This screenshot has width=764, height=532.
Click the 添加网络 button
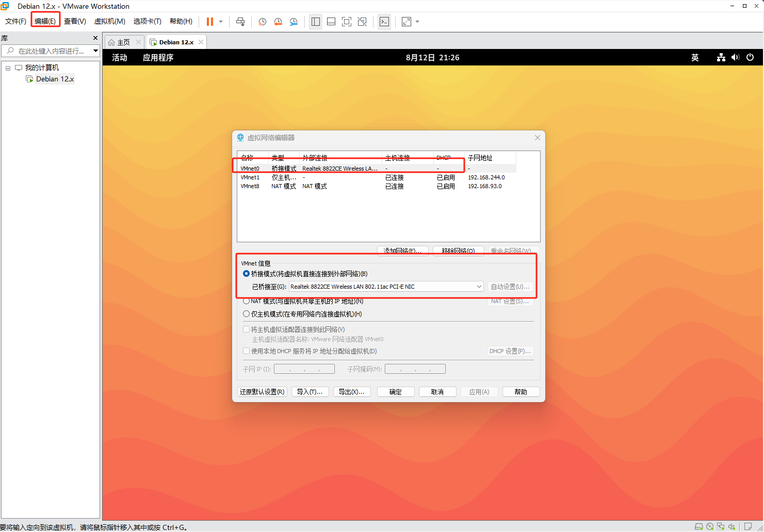click(x=402, y=251)
